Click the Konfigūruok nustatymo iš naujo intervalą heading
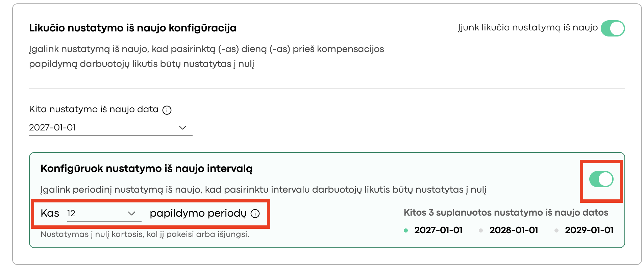644x269 pixels. pos(146,169)
